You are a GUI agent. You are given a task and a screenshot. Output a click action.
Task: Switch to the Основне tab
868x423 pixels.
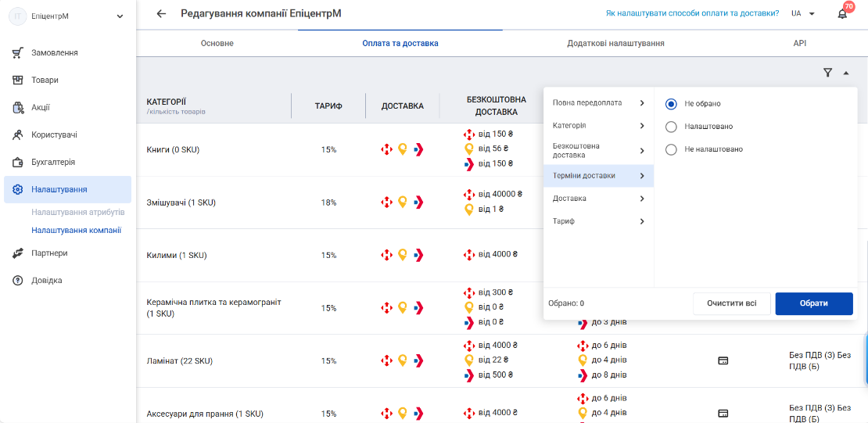tap(217, 43)
